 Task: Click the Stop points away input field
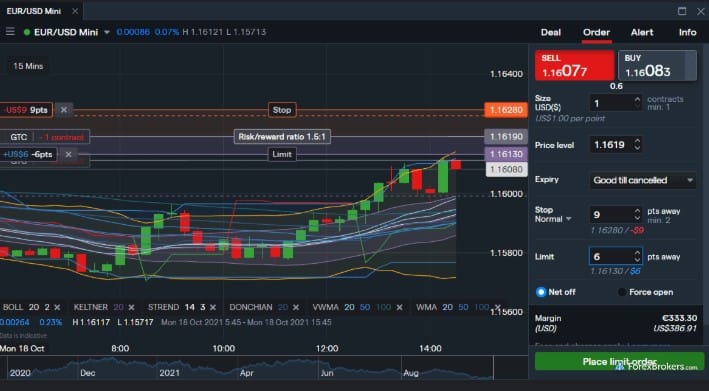pyautogui.click(x=611, y=215)
